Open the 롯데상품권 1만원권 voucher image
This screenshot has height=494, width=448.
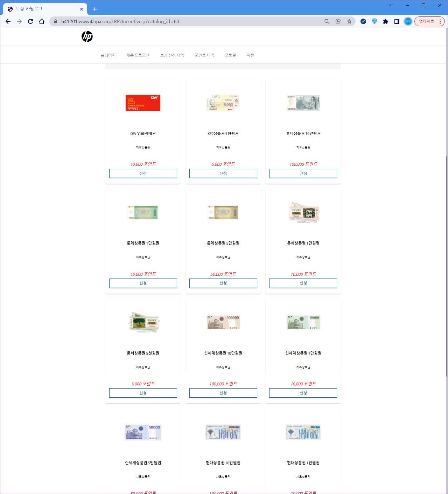(143, 212)
